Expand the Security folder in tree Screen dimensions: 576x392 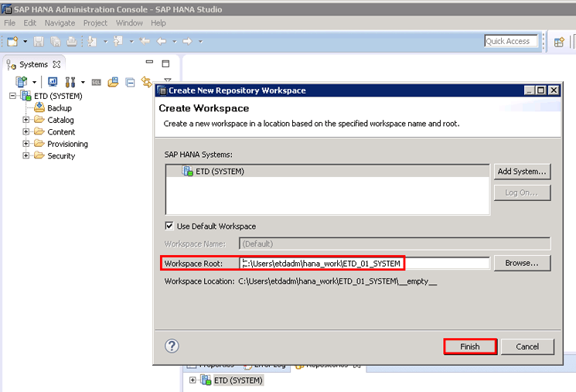click(x=26, y=155)
